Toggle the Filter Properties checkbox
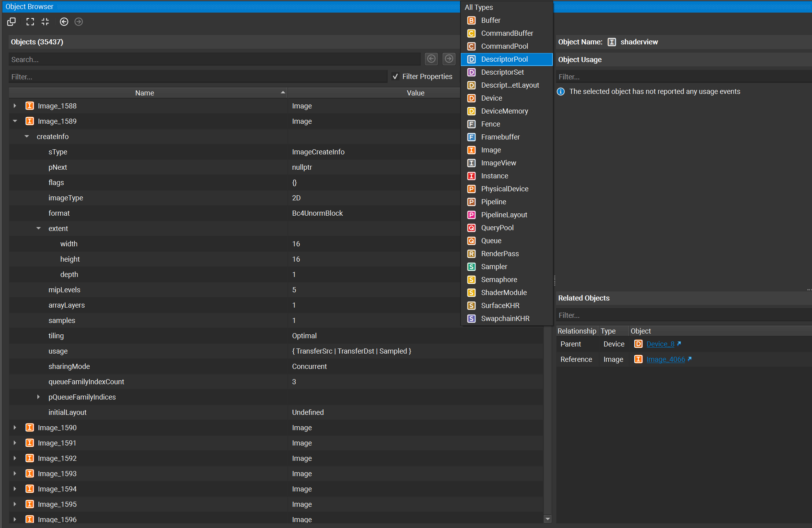The image size is (812, 528). tap(395, 76)
